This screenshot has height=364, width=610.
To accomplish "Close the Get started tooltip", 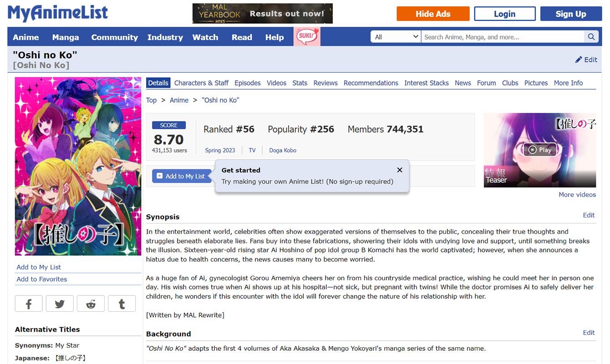I will pos(399,170).
